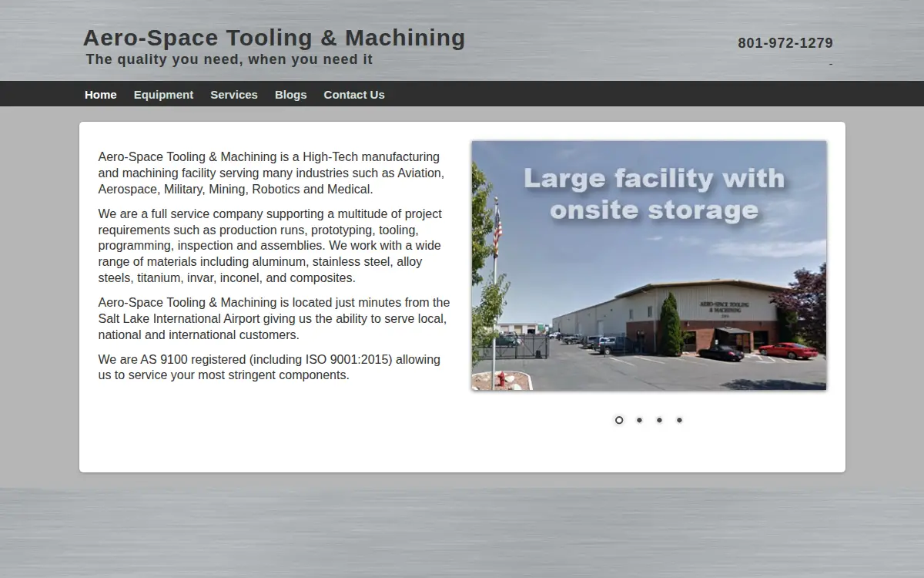The height and width of the screenshot is (578, 924).
Task: Open the Services menu item
Action: click(234, 95)
